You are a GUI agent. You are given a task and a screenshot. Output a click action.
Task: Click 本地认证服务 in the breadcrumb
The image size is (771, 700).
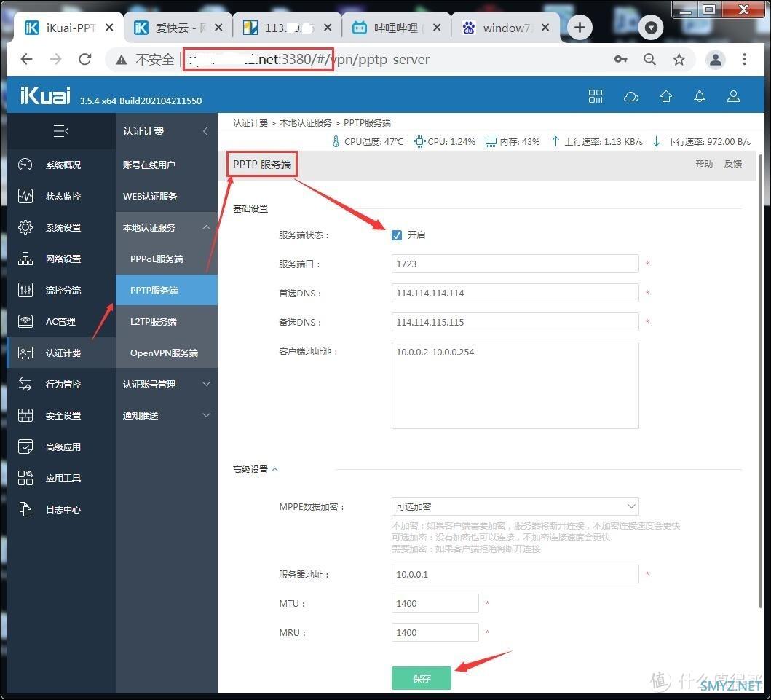click(305, 122)
